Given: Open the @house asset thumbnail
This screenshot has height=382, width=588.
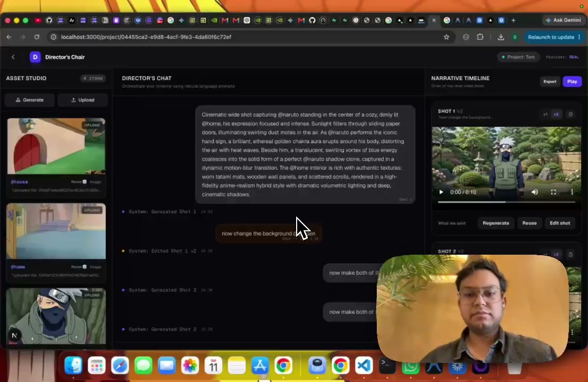Looking at the screenshot, I should [56, 146].
